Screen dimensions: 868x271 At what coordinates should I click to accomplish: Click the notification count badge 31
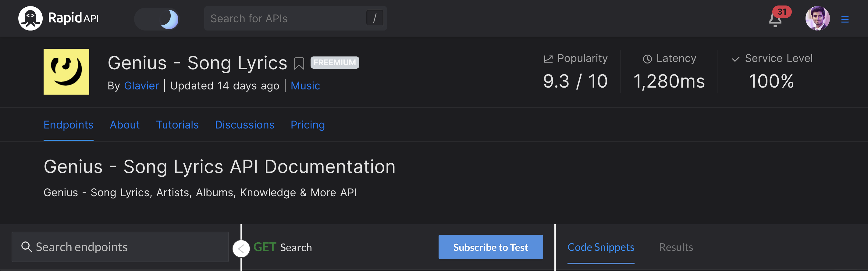point(782,12)
